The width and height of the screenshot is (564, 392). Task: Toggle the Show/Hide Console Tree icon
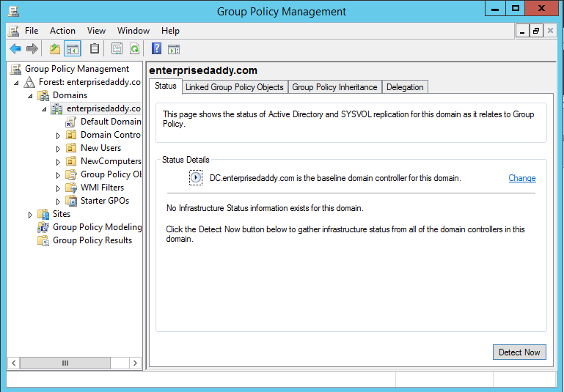coord(72,49)
